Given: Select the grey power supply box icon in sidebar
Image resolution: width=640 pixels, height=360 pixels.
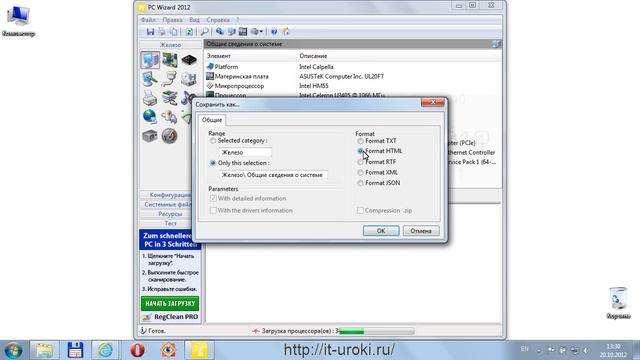Looking at the screenshot, I should pyautogui.click(x=149, y=136).
